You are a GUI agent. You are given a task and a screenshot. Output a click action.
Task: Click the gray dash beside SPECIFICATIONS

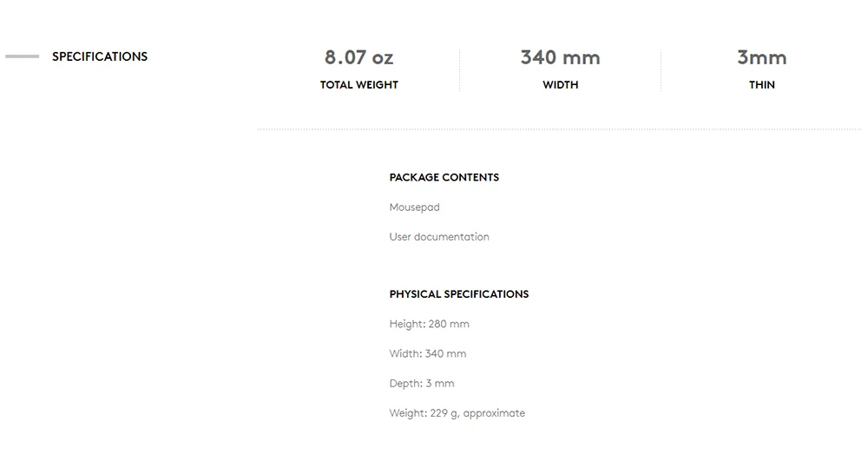click(x=23, y=56)
